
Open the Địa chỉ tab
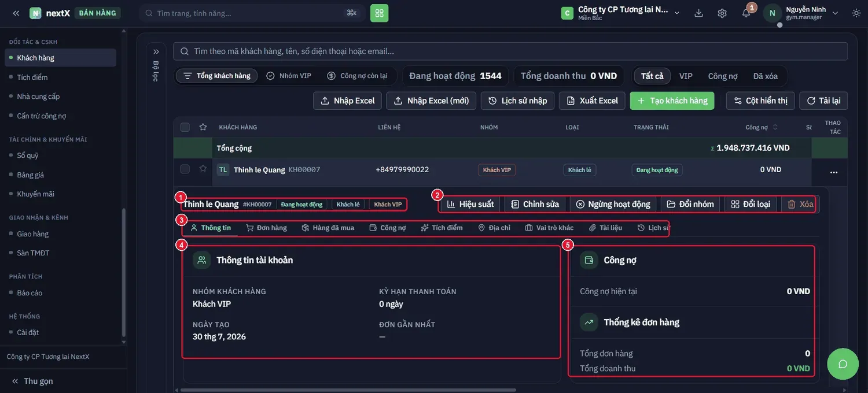pos(494,228)
